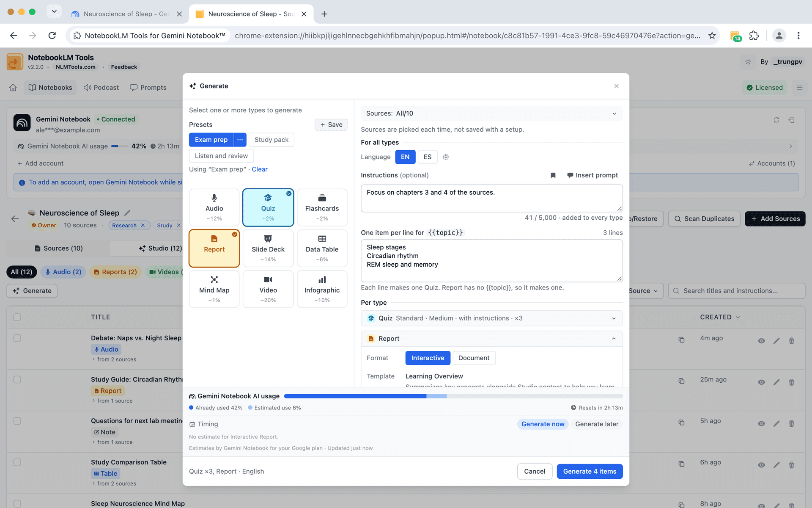Focus the topic lines text area
The width and height of the screenshot is (812, 508).
pyautogui.click(x=491, y=261)
